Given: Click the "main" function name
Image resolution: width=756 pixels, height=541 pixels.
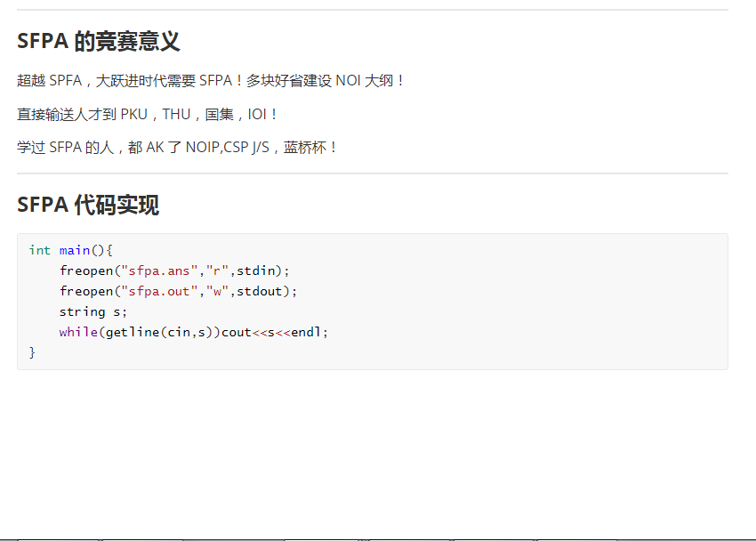Looking at the screenshot, I should (75, 250).
